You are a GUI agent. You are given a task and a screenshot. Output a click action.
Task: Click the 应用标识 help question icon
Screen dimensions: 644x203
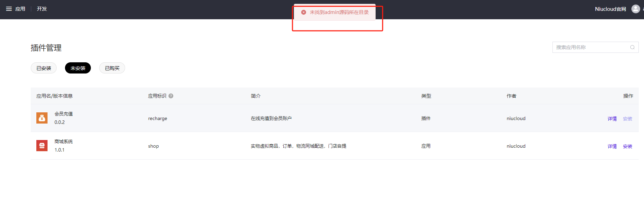171,96
